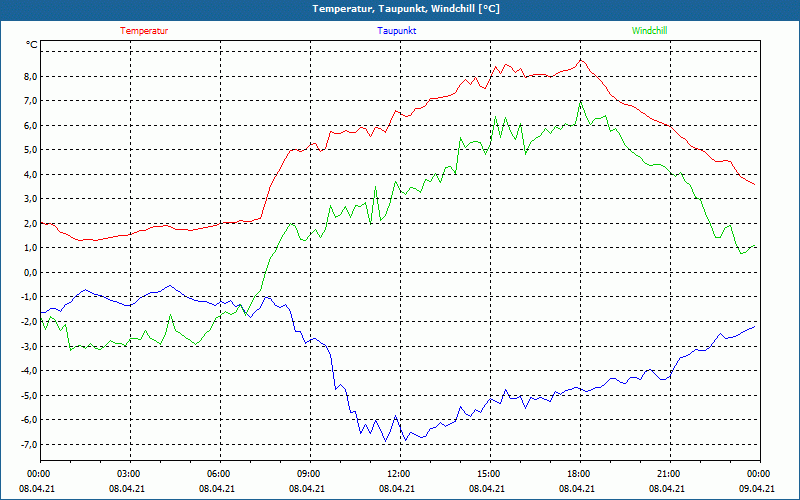Click the blue Taupunkt legend label
Screen dimensions: 800x500
(396, 31)
